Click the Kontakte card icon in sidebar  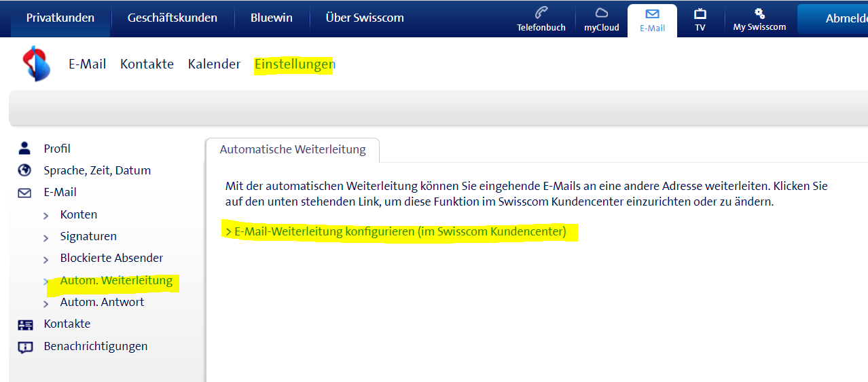click(25, 324)
